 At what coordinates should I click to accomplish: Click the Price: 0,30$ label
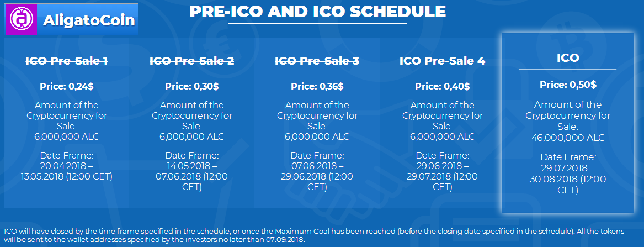pos(192,87)
